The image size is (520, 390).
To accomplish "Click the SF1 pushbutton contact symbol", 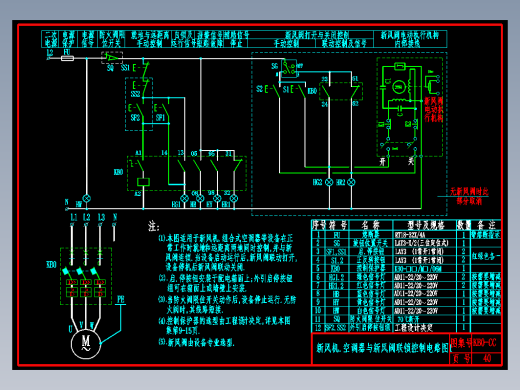I will [x=162, y=109].
